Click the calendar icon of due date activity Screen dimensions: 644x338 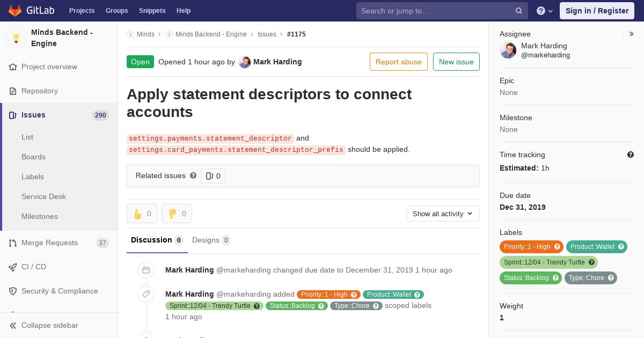[146, 270]
